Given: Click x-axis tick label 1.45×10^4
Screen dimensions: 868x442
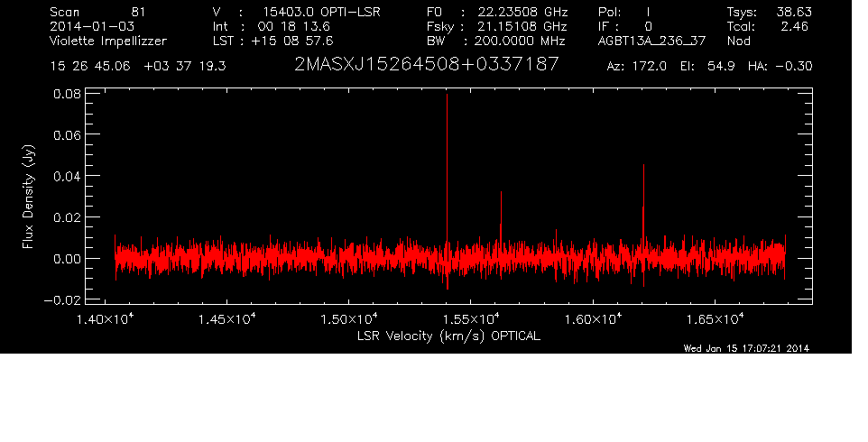Looking at the screenshot, I should click(x=227, y=319).
